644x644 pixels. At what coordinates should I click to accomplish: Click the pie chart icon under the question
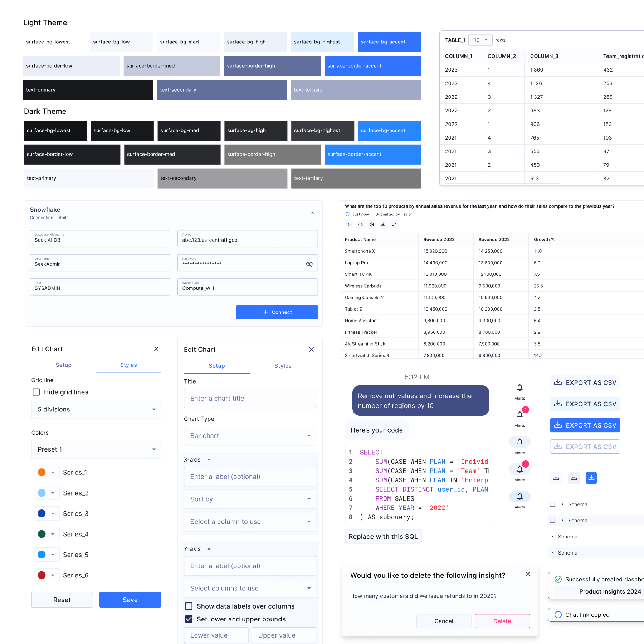point(372,225)
